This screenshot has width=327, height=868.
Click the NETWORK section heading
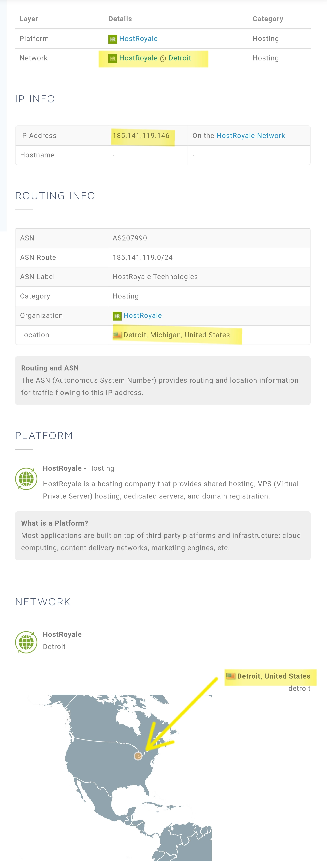(x=43, y=602)
